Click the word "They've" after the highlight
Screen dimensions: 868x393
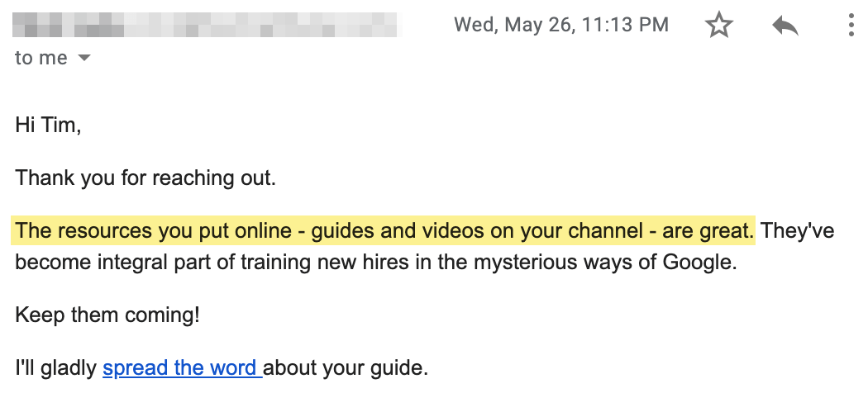pyautogui.click(x=798, y=230)
